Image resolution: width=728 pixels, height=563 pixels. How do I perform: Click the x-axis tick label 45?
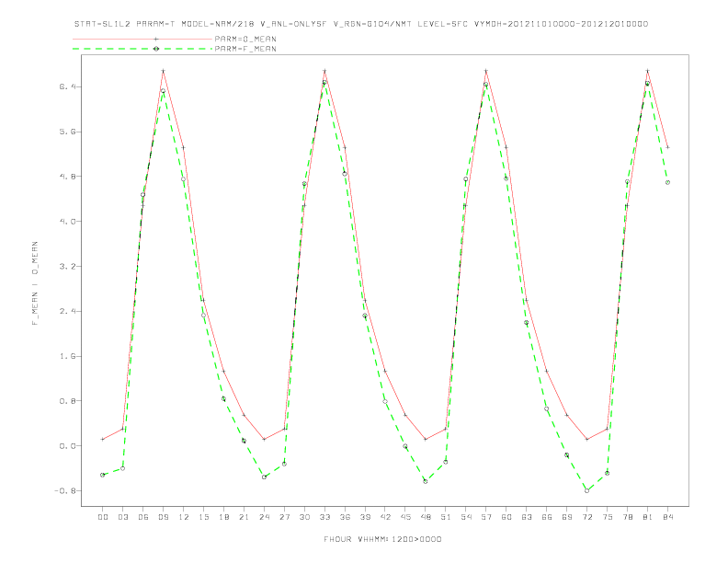[x=405, y=517]
